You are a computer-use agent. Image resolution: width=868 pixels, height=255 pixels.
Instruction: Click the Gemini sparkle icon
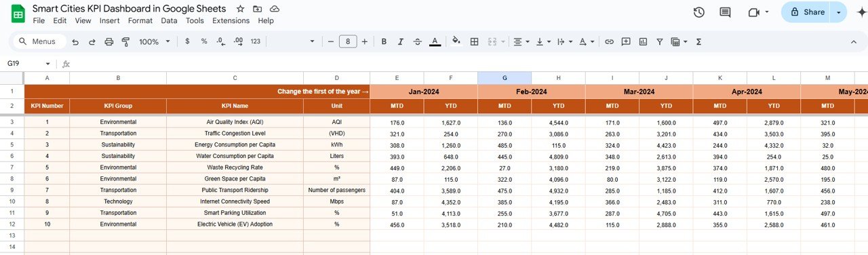click(861, 12)
